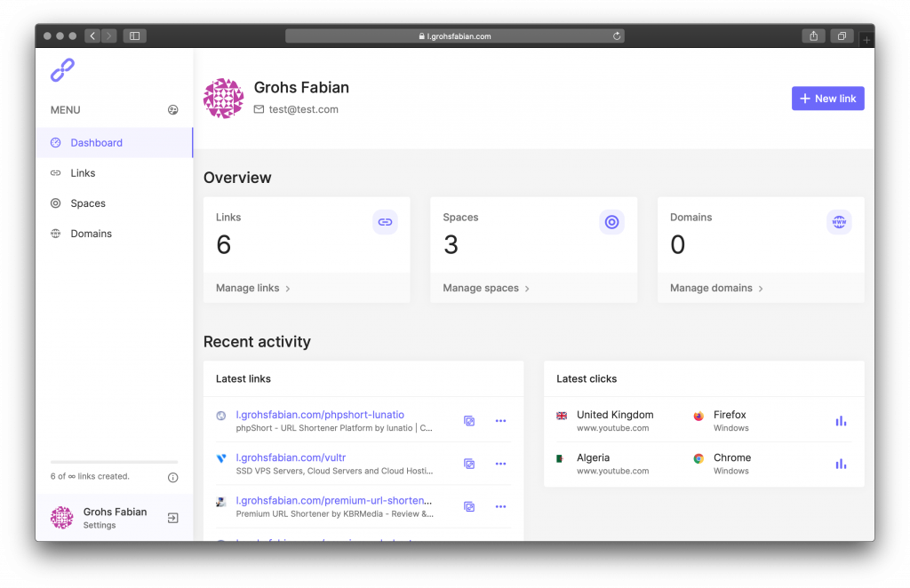Click the Chrome browser icon
Viewport: 910px width, 588px height.
[x=698, y=458]
